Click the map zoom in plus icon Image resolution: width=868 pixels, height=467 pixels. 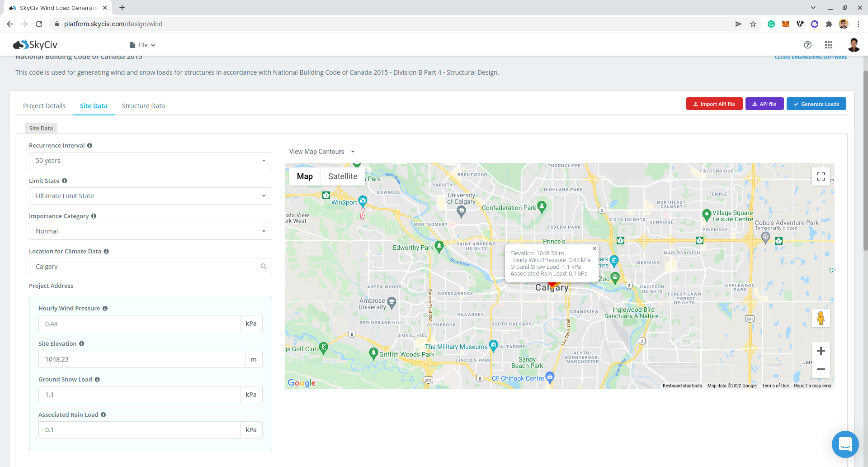(x=821, y=351)
